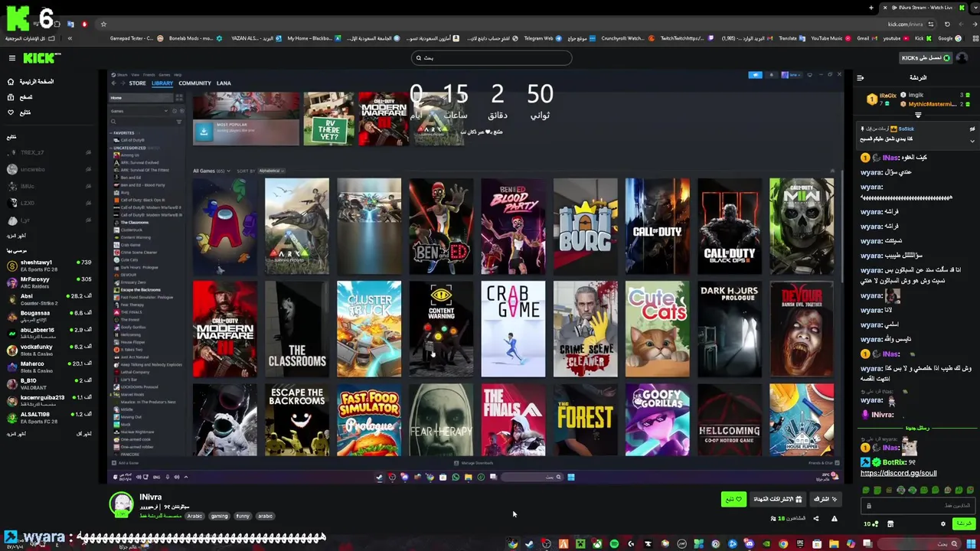Open MrFarosyy recommended channel
Viewport: 980px width, 551px height.
pyautogui.click(x=49, y=282)
